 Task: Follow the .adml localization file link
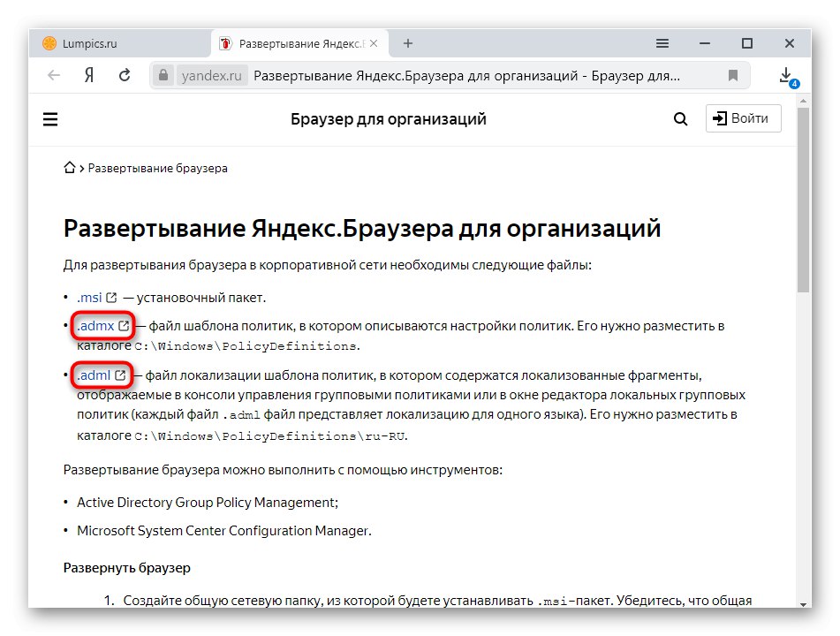[x=95, y=375]
